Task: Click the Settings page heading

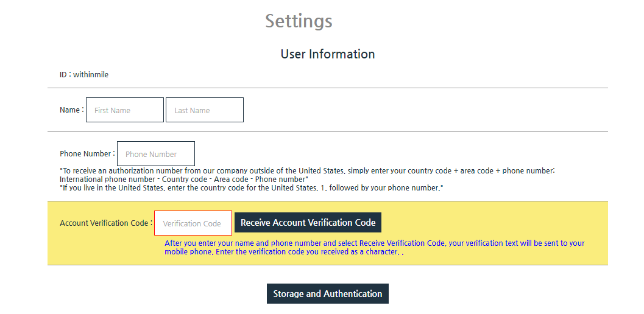Action: (x=299, y=21)
